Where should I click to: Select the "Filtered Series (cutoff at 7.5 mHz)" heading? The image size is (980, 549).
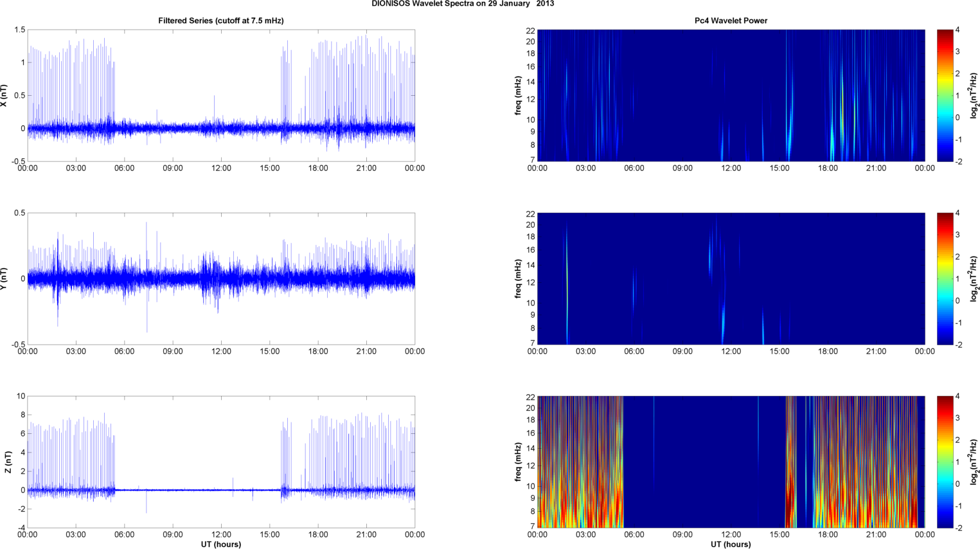pos(221,21)
